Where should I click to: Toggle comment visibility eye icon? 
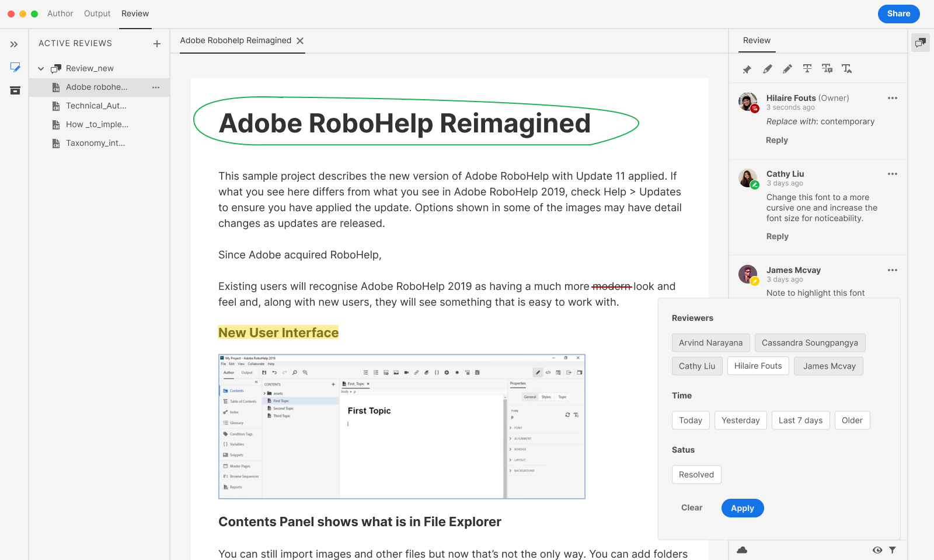click(x=877, y=550)
